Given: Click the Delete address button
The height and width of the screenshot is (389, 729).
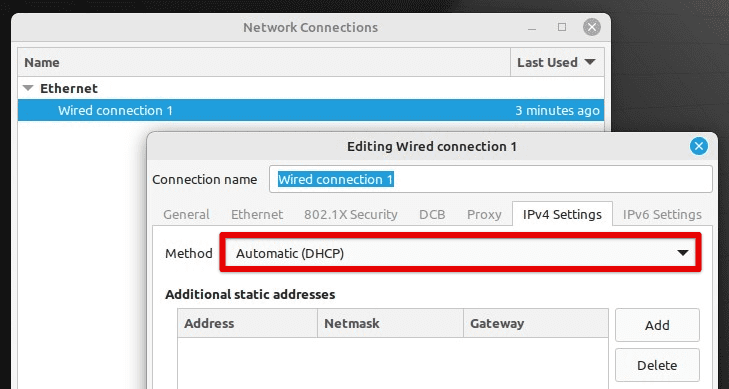Looking at the screenshot, I should 657,365.
